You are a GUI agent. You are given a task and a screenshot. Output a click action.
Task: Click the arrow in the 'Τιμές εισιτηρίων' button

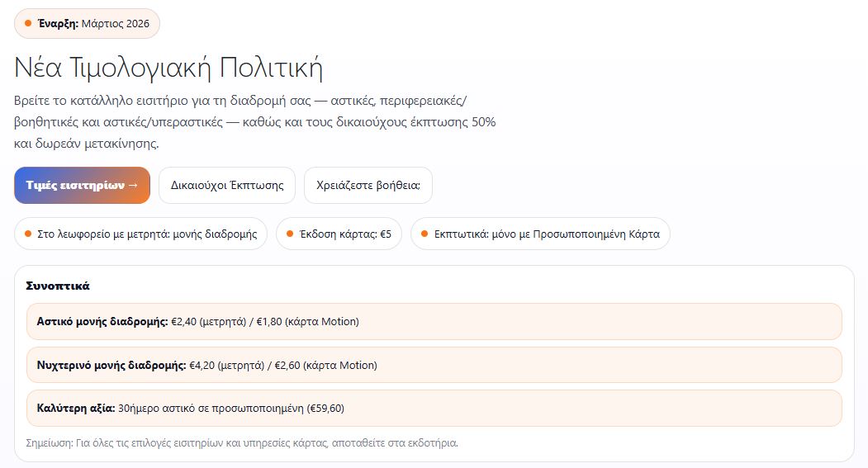coord(133,185)
